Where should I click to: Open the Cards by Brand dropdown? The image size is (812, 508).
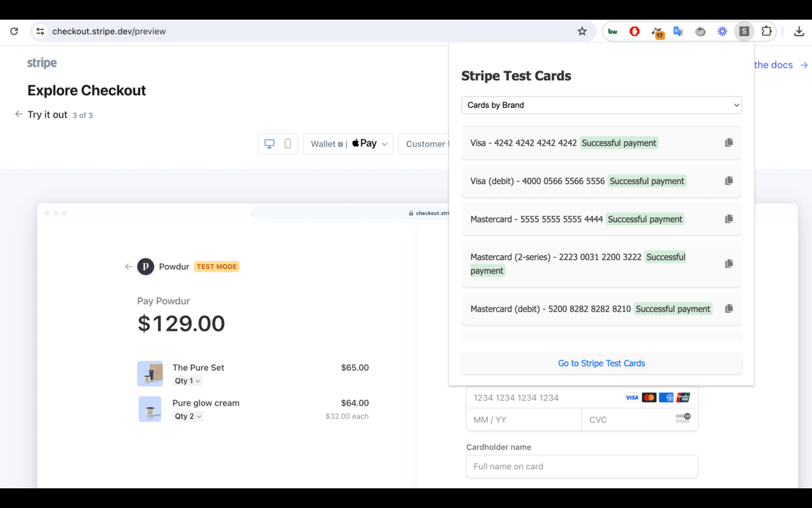coord(601,105)
